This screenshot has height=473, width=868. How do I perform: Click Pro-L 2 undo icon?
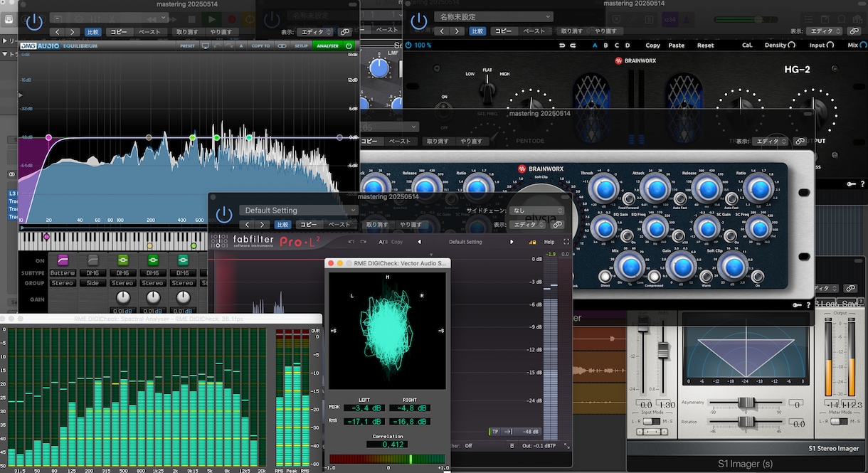point(352,242)
